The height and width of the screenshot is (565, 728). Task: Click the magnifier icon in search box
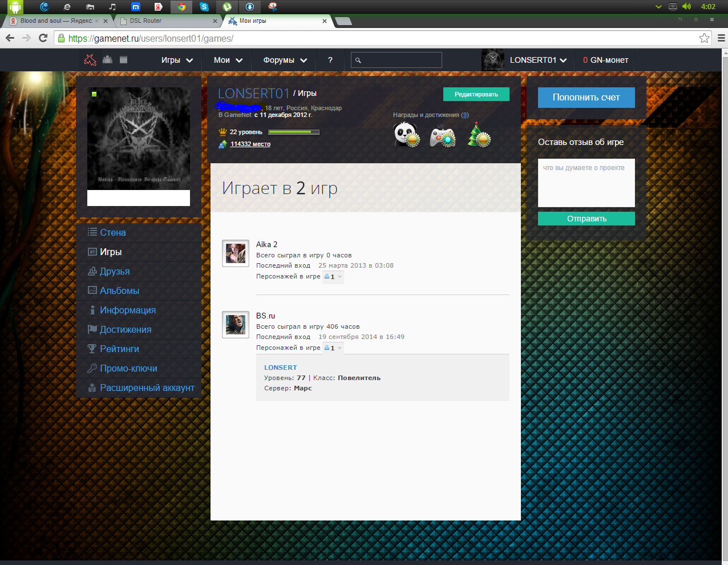pos(358,60)
